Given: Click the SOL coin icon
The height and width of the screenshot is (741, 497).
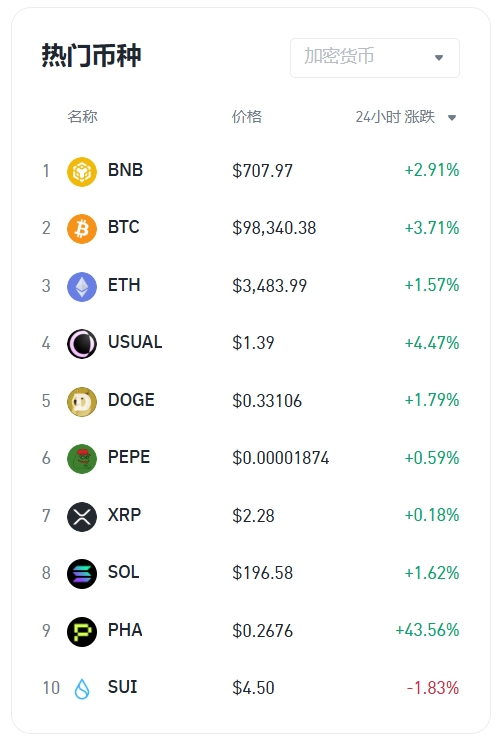Looking at the screenshot, I should 82,574.
